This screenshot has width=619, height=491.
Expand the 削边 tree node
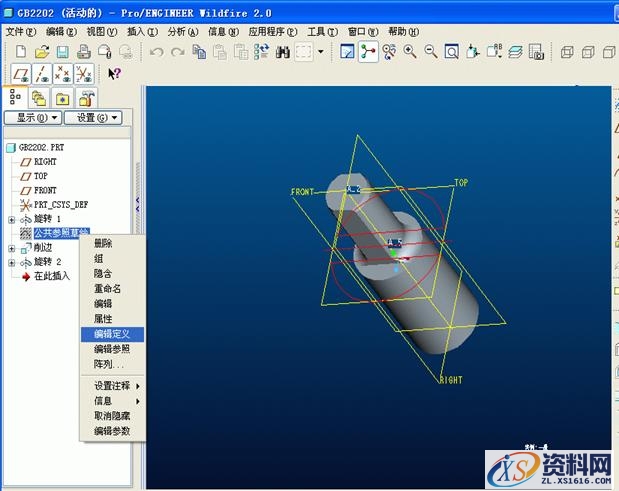[x=11, y=248]
